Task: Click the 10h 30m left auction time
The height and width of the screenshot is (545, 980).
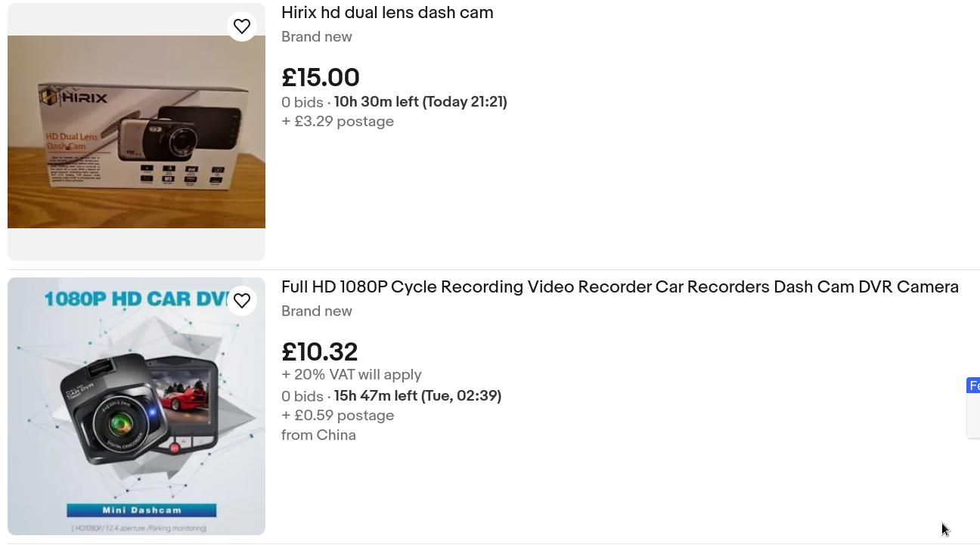Action: (x=420, y=102)
